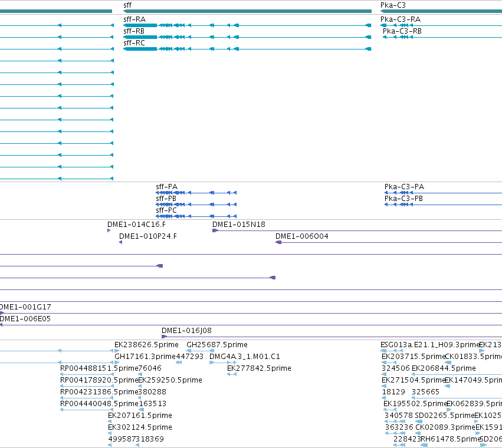Image resolution: width=502 pixels, height=448 pixels.
Task: Click the sff-RC transcript label
Action: (134, 43)
